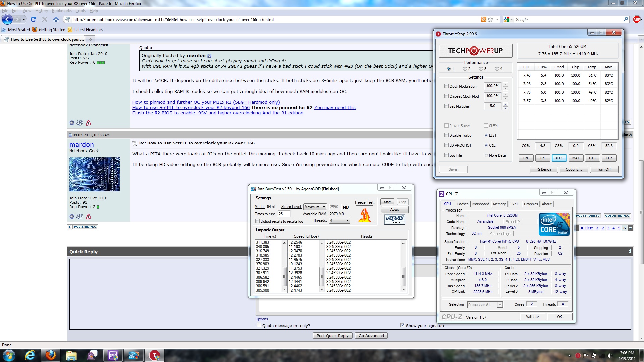Go back in Firefox history
Viewport: 644px width, 362px height.
pyautogui.click(x=7, y=19)
